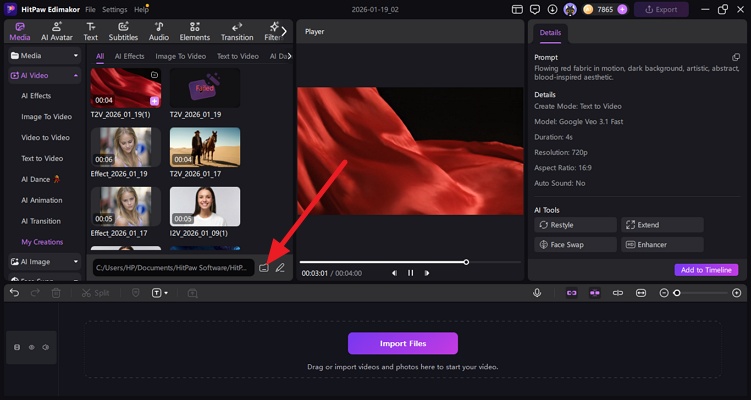Image resolution: width=751 pixels, height=400 pixels.
Task: Select the Effect_2026_01_17 thumbnail
Action: [x=125, y=206]
